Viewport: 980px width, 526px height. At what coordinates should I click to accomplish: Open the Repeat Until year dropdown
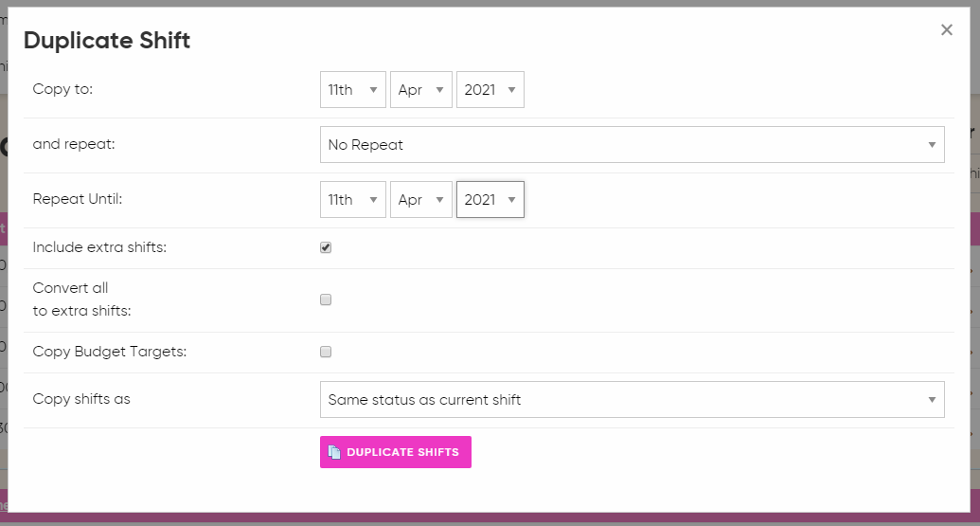pyautogui.click(x=490, y=200)
